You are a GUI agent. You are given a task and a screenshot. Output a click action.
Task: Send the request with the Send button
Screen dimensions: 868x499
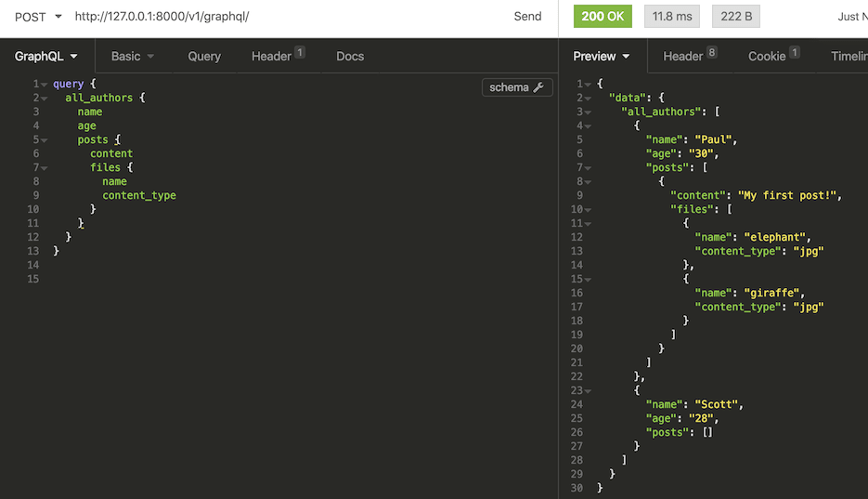(x=527, y=17)
